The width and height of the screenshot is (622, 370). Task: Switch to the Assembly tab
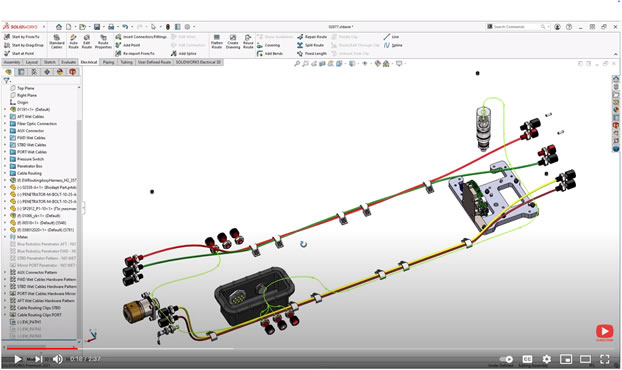pos(12,62)
